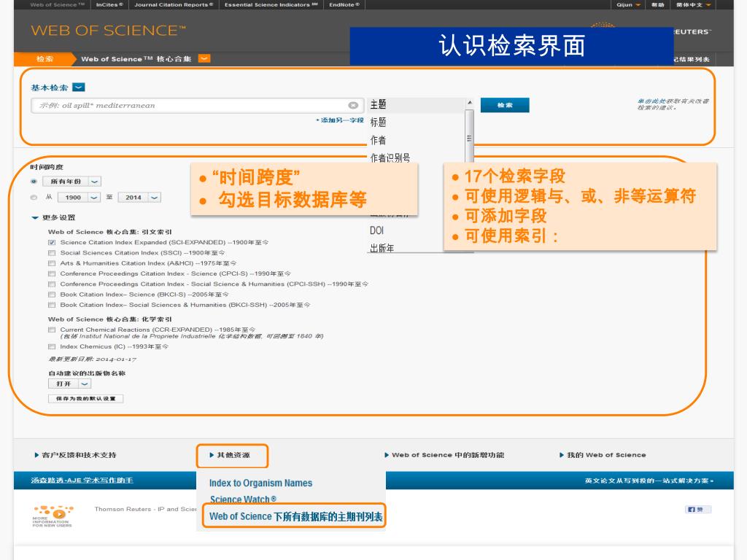Image resolution: width=747 pixels, height=560 pixels.
Task: Check Current Chemical Reactions (CCR-EXPANDED)
Action: [52, 330]
